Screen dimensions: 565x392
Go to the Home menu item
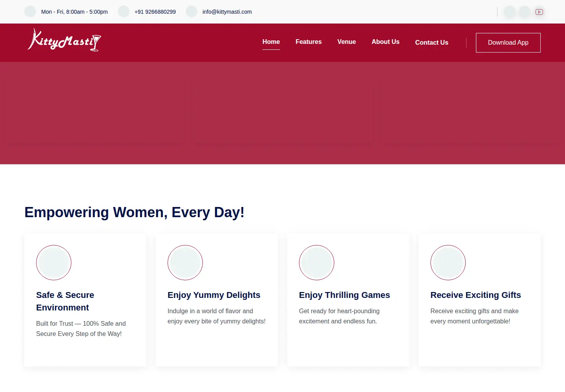tap(271, 42)
